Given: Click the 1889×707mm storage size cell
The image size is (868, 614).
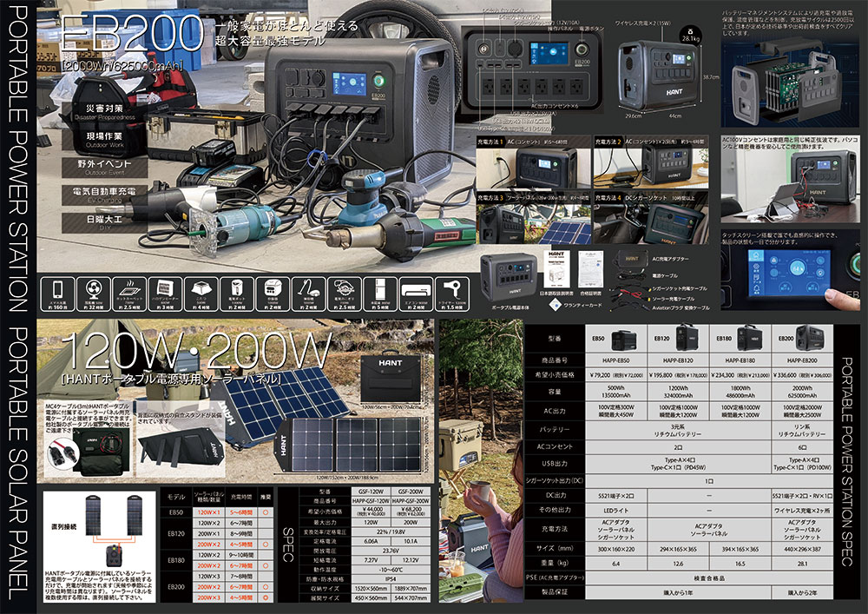Looking at the screenshot, I should click(x=411, y=589).
